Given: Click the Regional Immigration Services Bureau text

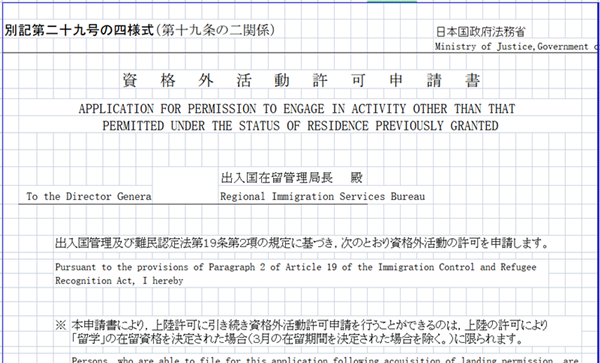Looking at the screenshot, I should click(x=322, y=197).
